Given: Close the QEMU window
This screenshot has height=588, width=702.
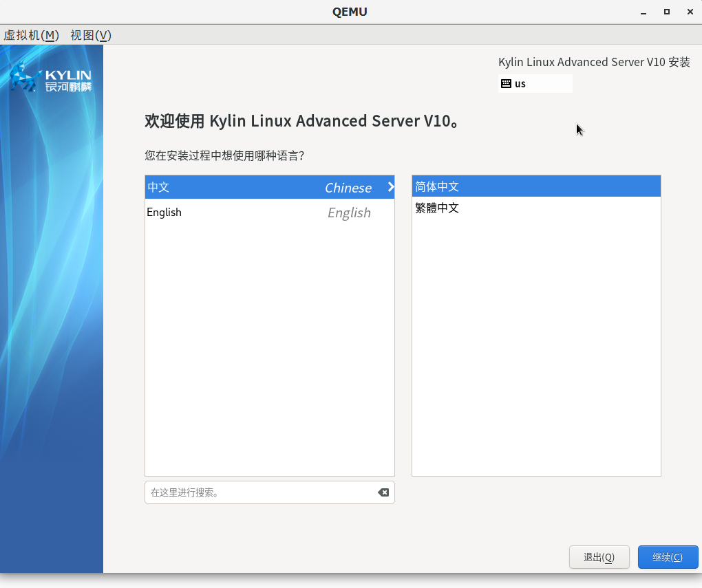Looking at the screenshot, I should (x=690, y=12).
